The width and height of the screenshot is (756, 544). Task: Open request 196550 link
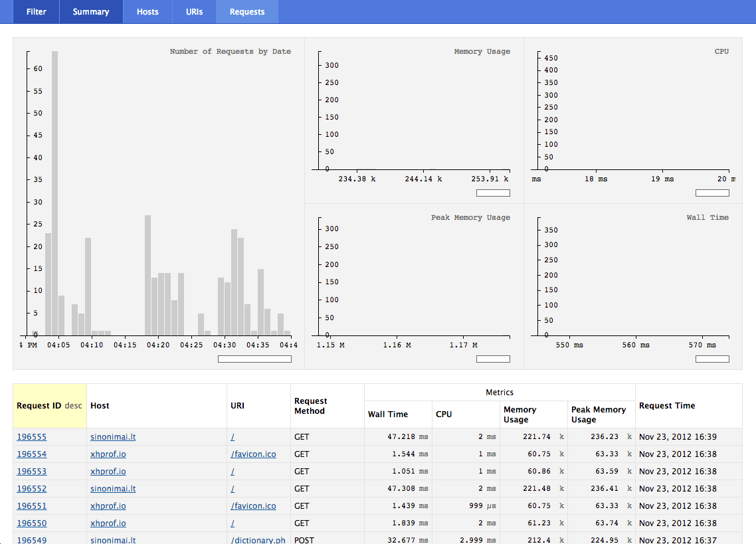[32, 523]
